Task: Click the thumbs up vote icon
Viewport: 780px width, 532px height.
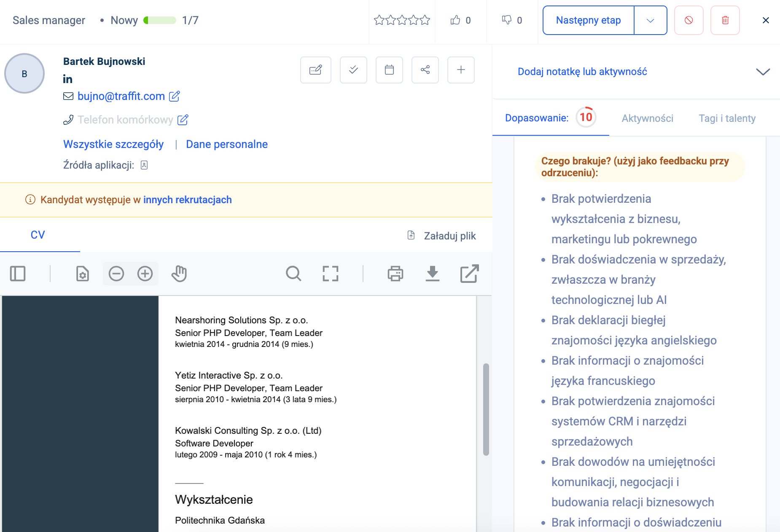Action: pos(455,20)
